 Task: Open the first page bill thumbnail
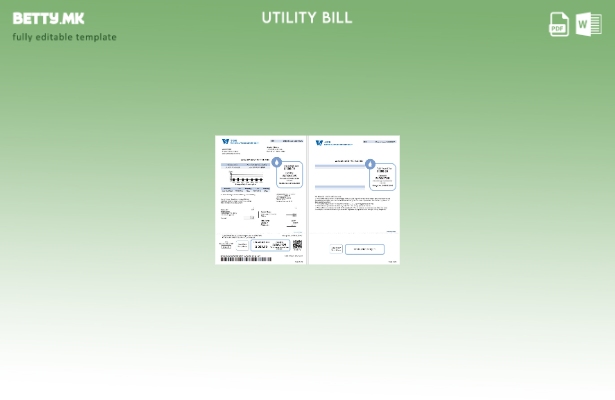[260, 200]
